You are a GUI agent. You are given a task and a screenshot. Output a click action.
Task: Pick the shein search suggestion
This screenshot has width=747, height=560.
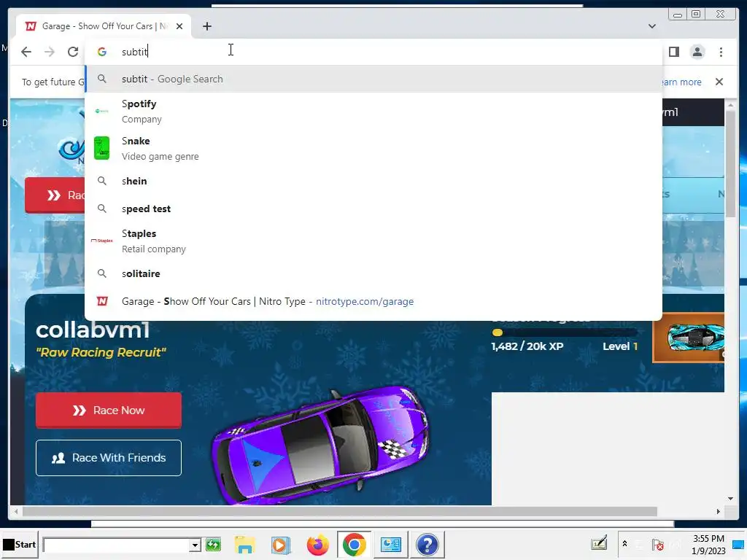[373, 181]
